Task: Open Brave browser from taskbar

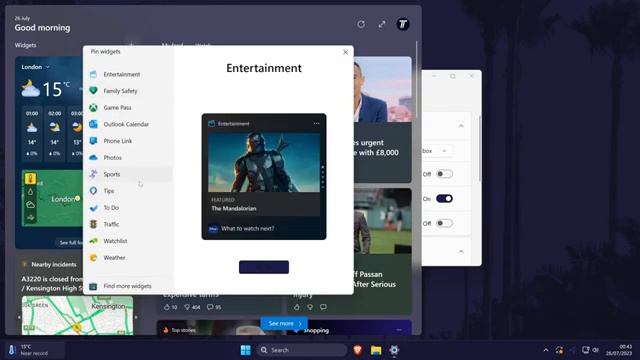Action: pos(358,350)
